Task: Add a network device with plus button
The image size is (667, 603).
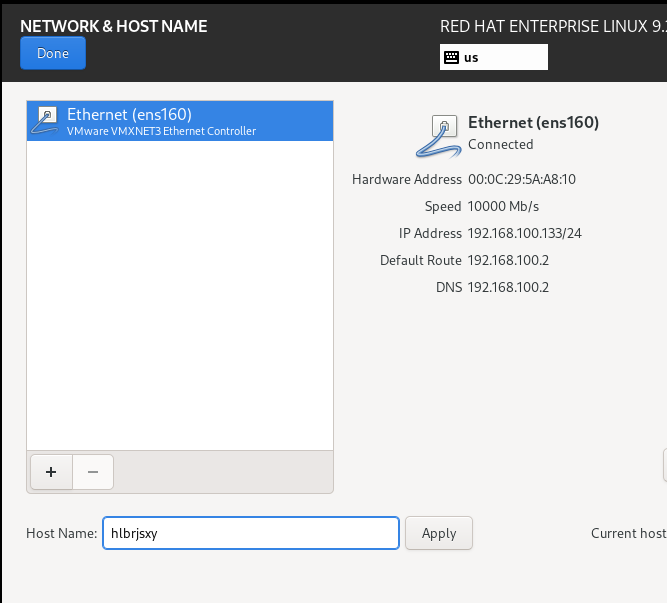Action: 50,472
